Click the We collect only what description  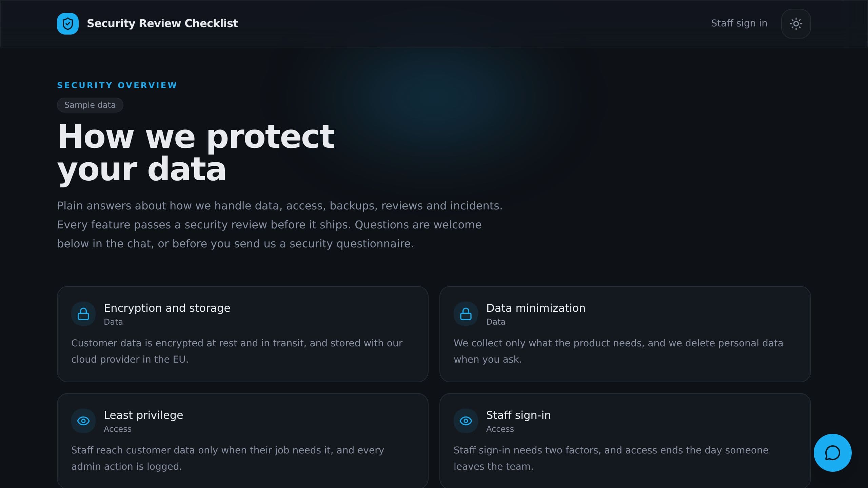pos(618,351)
